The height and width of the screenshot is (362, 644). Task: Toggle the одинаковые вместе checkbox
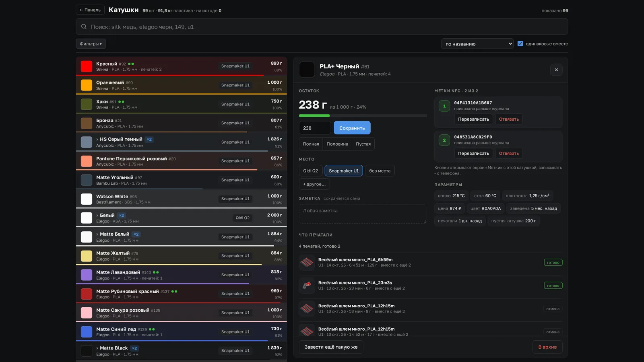(x=520, y=43)
